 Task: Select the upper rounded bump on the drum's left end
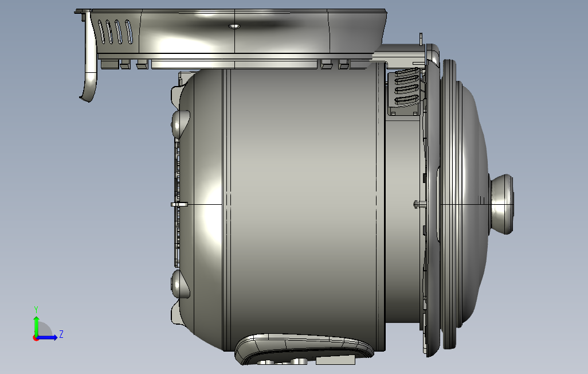(181, 124)
